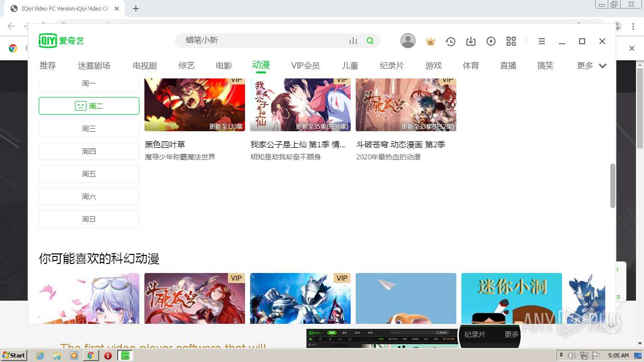This screenshot has height=362, width=644.
Task: Open the 搞笑 tab
Action: tap(545, 66)
